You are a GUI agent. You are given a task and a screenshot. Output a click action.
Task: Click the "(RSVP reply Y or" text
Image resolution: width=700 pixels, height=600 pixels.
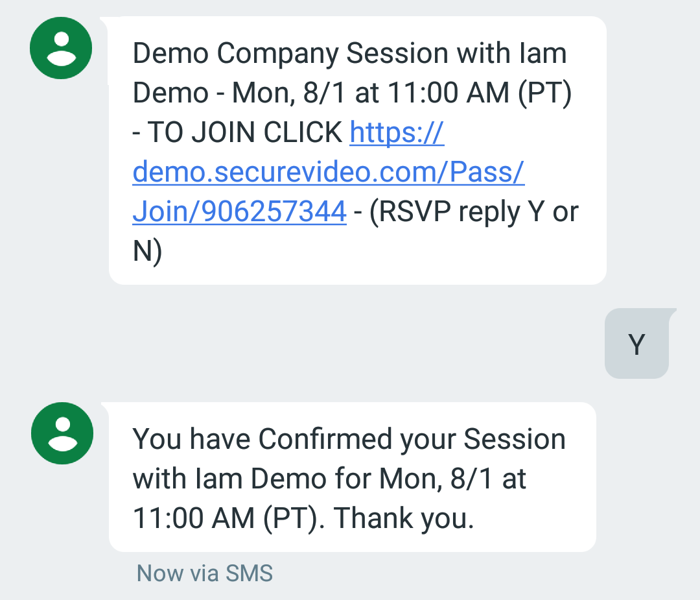pyautogui.click(x=474, y=212)
